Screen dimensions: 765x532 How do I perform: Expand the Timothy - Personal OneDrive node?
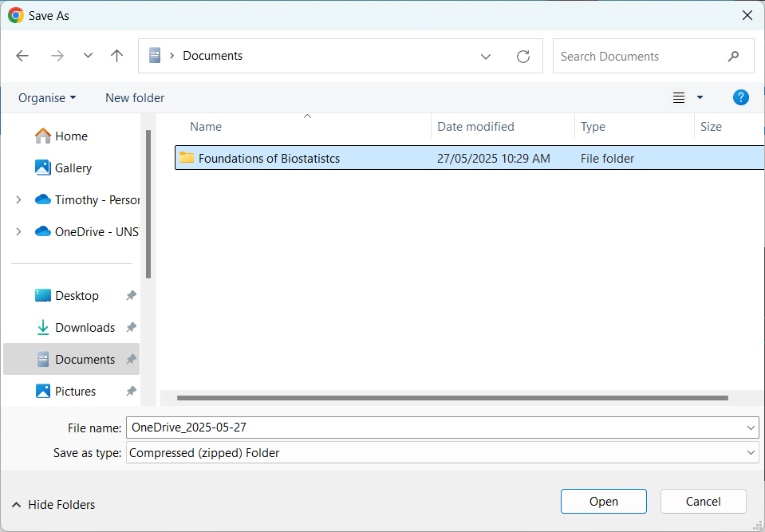coord(18,200)
